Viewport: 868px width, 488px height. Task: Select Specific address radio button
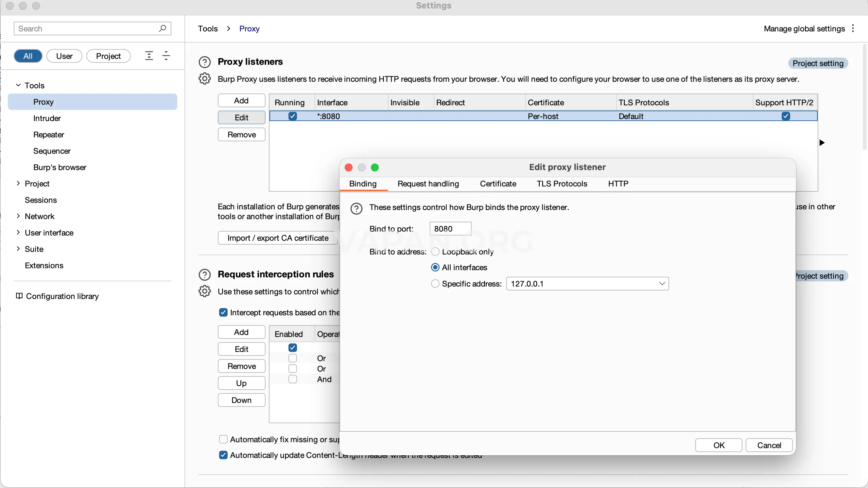coord(435,284)
